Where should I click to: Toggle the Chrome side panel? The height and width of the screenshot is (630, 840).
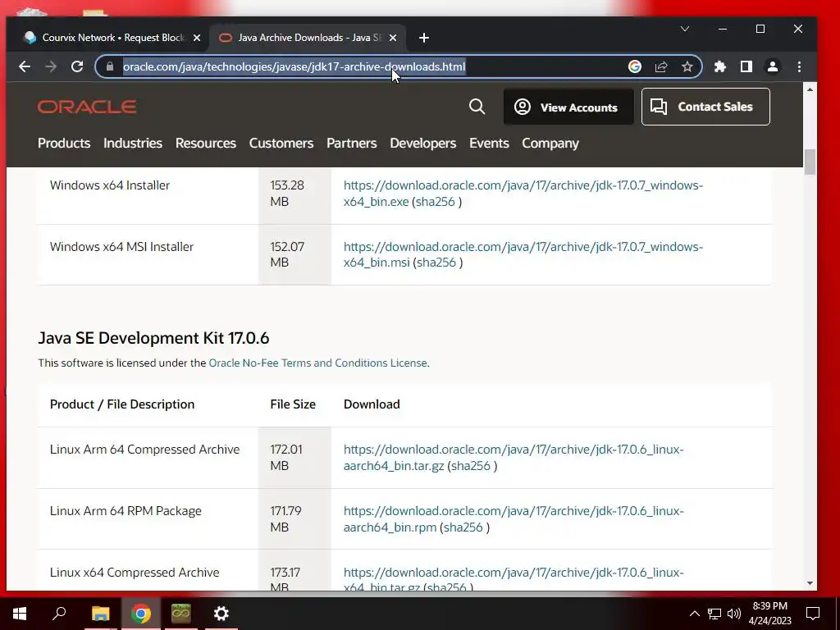pos(746,66)
